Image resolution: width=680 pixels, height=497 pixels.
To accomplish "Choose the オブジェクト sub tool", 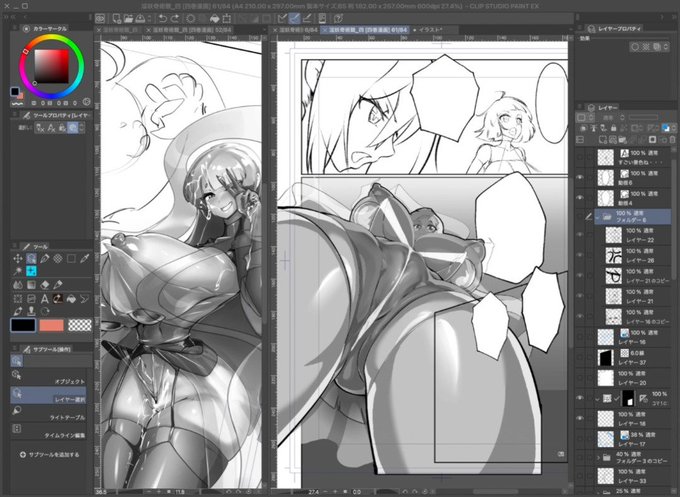I will (x=48, y=377).
